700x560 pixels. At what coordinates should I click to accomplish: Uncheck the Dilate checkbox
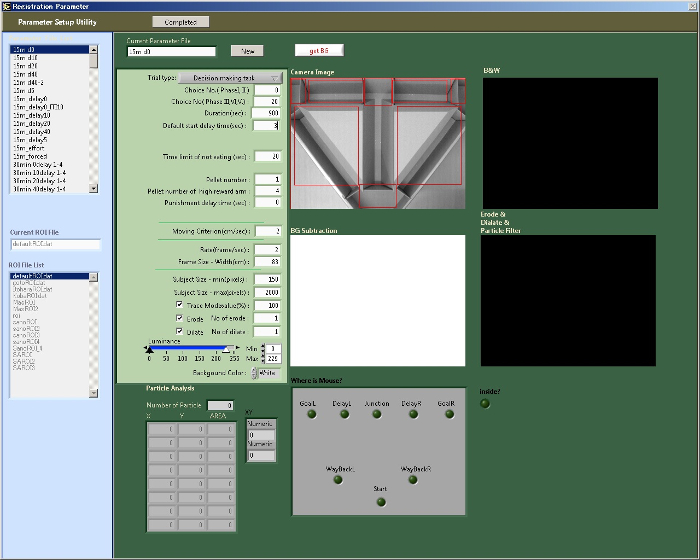coord(179,331)
